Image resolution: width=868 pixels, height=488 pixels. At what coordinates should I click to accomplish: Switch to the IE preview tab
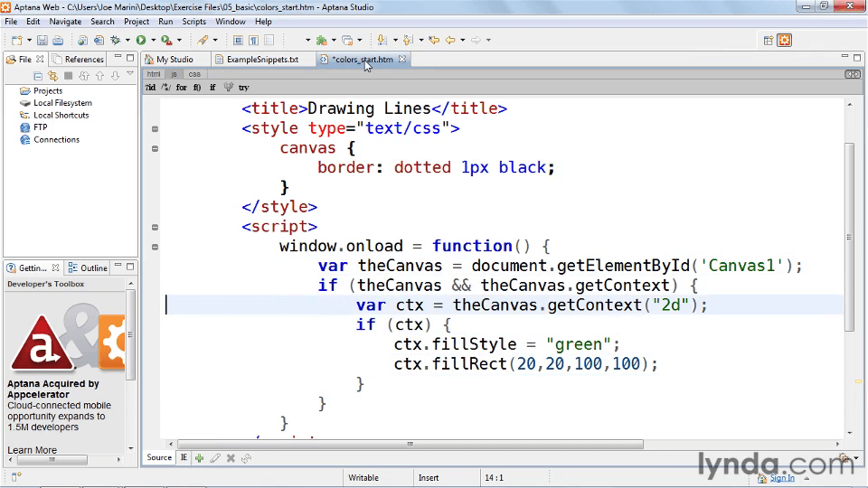click(184, 457)
